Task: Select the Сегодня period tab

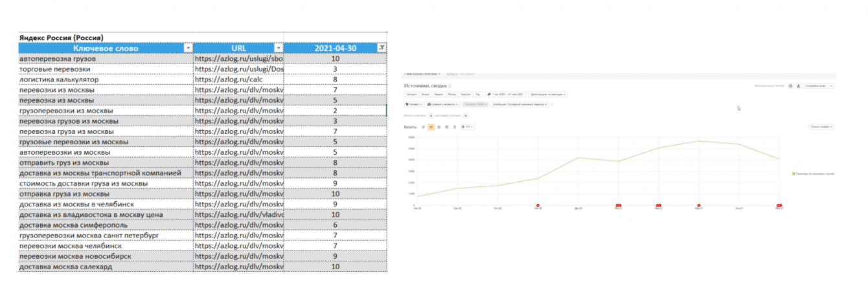Action: (412, 94)
